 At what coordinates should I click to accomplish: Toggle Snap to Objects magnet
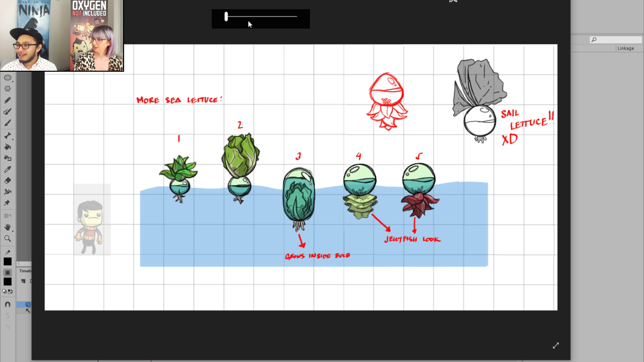[7, 304]
